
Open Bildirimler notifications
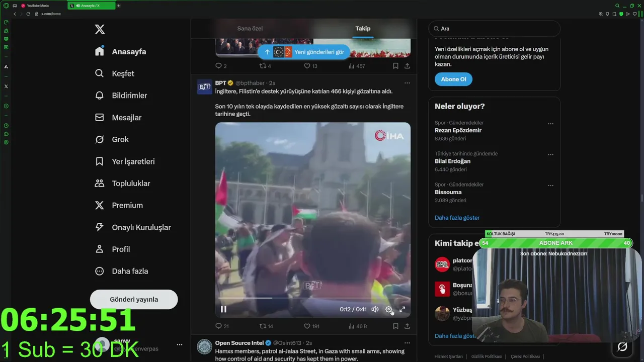point(121,96)
